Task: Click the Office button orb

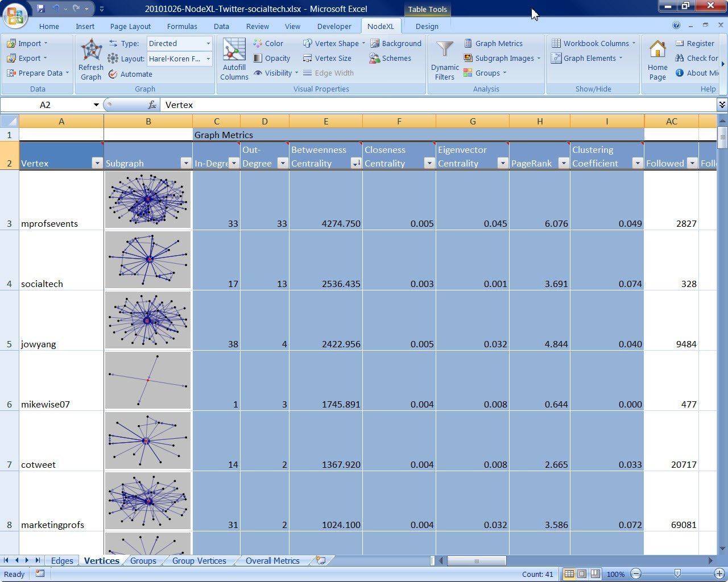Action: [15, 15]
